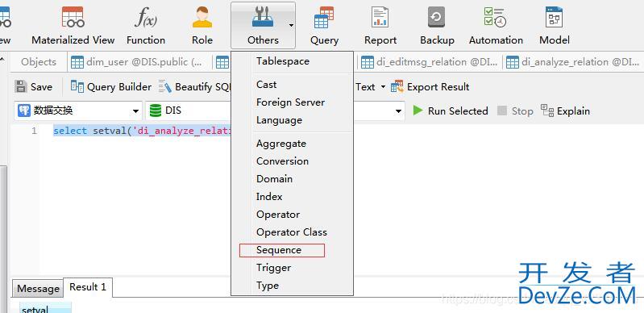The width and height of the screenshot is (644, 313).
Task: Open the DIS database dropdown
Action: pos(189,111)
